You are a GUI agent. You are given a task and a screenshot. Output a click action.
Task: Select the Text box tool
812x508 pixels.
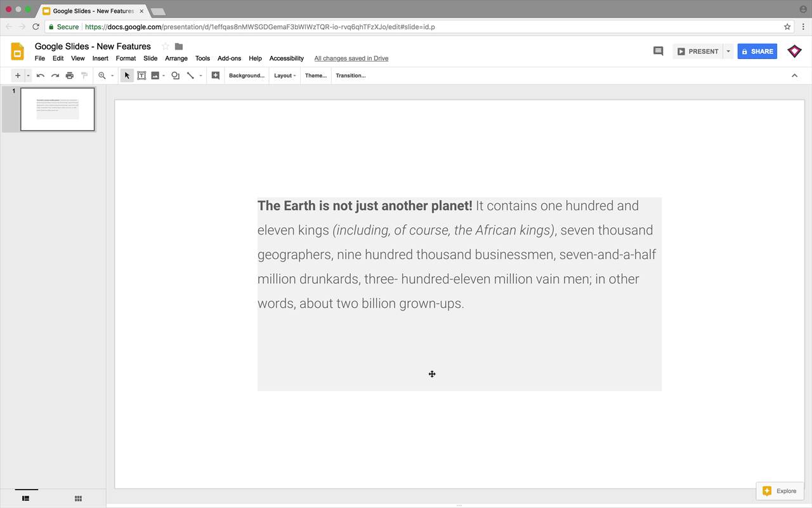[141, 76]
